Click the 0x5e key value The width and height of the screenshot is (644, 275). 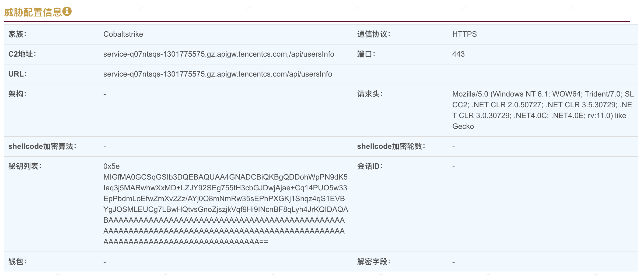(x=111, y=166)
